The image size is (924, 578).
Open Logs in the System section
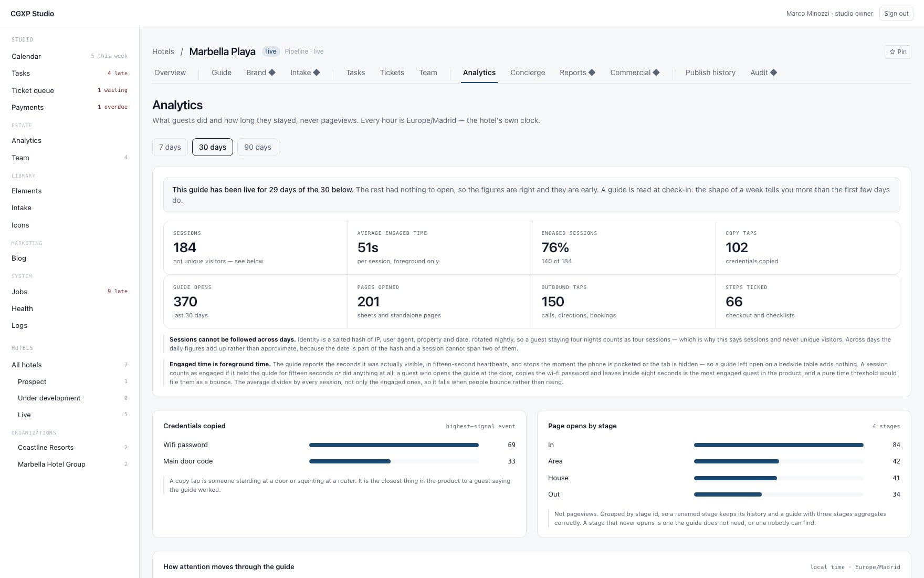[69, 325]
